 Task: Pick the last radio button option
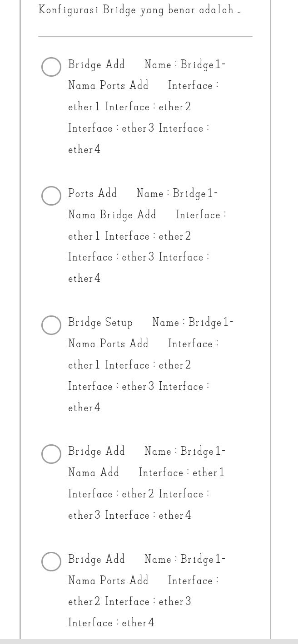[x=51, y=561]
